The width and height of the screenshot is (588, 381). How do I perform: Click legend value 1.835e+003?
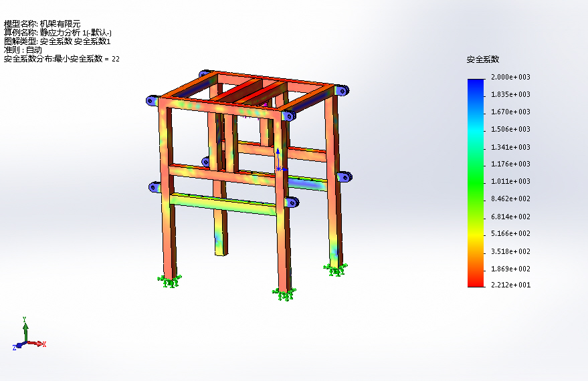(510, 94)
